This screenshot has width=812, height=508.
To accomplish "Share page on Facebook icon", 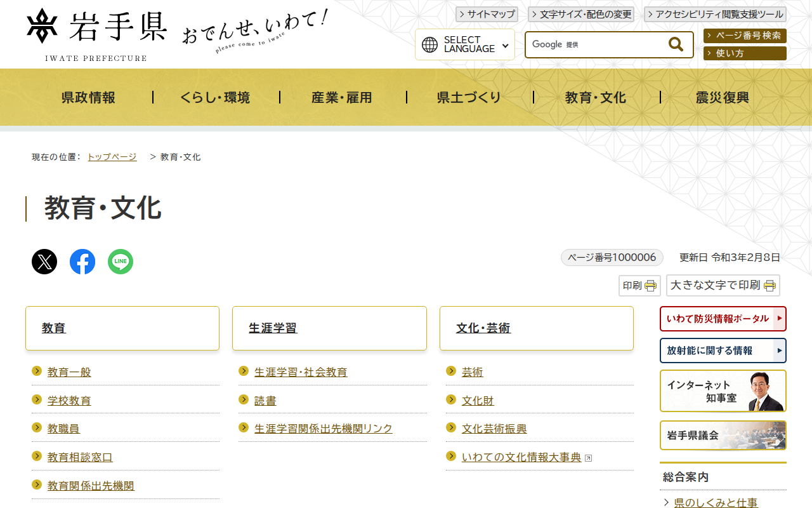I will point(82,262).
